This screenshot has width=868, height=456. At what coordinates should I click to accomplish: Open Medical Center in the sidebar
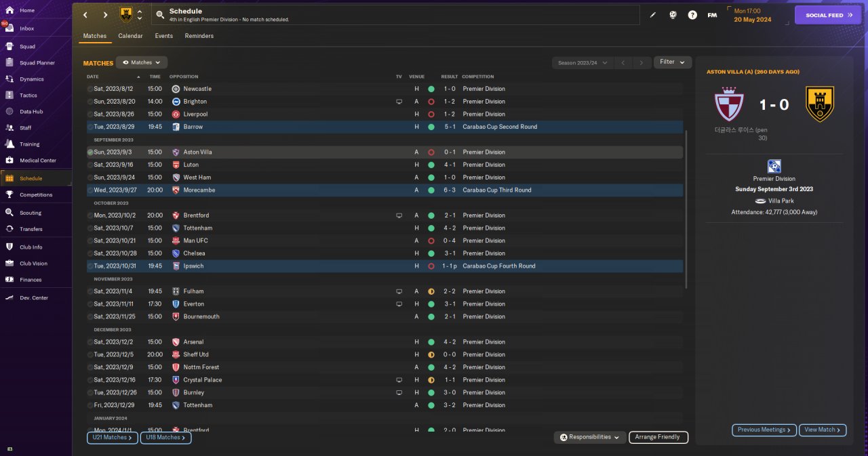pyautogui.click(x=38, y=160)
